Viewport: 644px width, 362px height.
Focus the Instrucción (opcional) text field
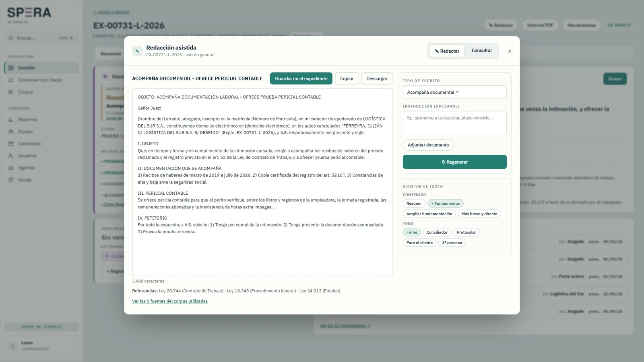[454, 123]
